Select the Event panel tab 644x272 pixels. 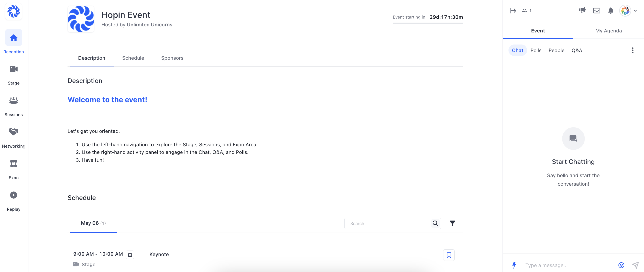(x=538, y=31)
